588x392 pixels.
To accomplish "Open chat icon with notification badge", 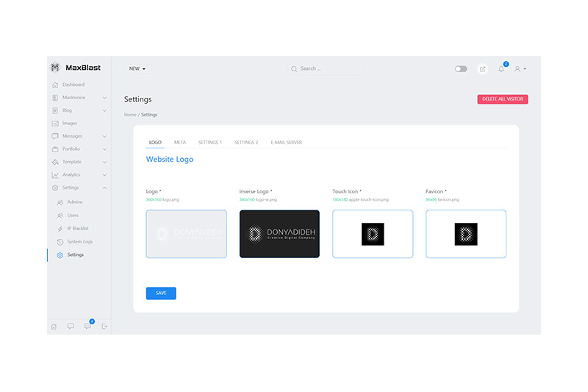I will 87,326.
